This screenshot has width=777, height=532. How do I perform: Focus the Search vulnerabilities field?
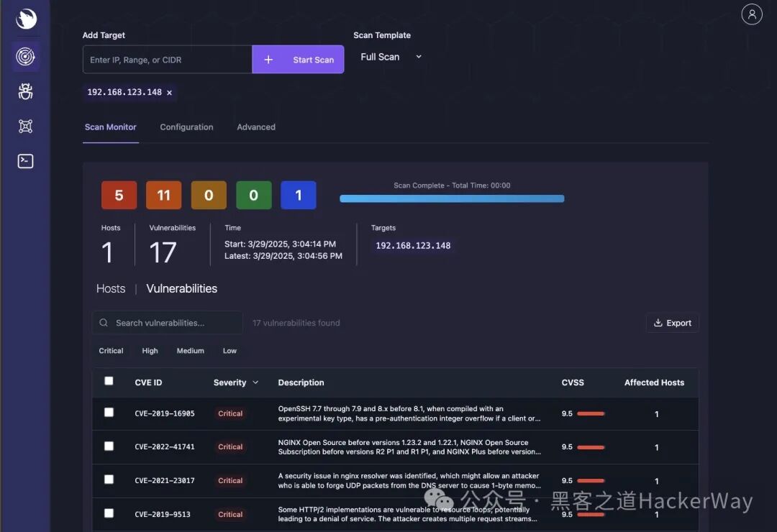tap(168, 323)
